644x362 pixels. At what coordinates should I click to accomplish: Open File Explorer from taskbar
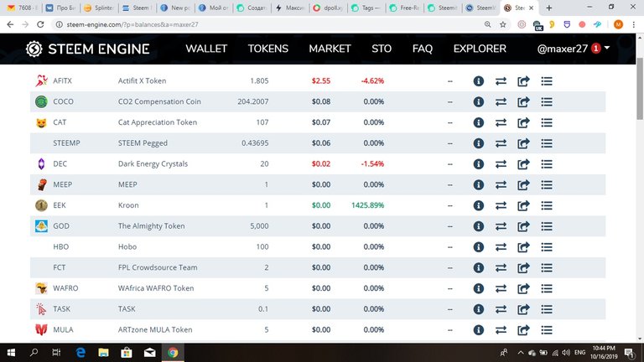tap(103, 352)
